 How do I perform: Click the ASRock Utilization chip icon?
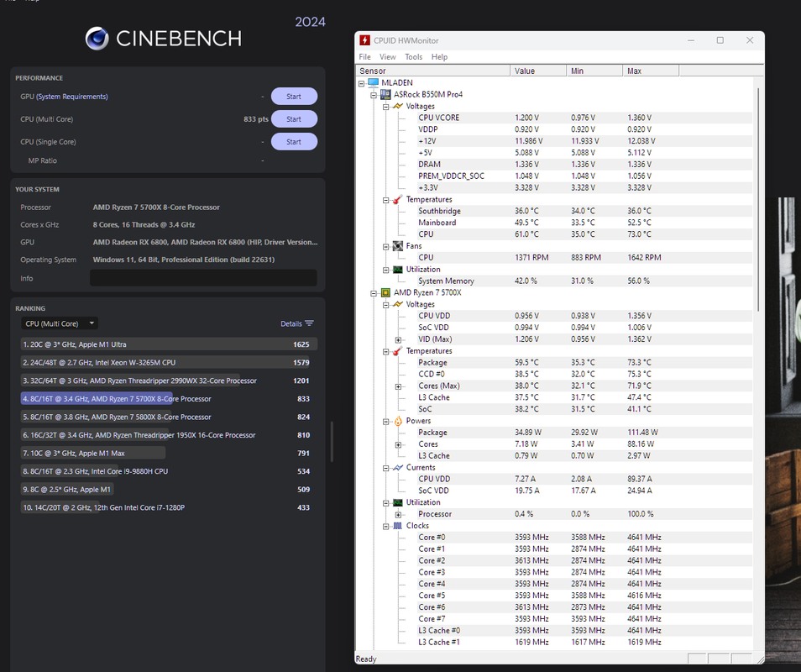click(397, 270)
